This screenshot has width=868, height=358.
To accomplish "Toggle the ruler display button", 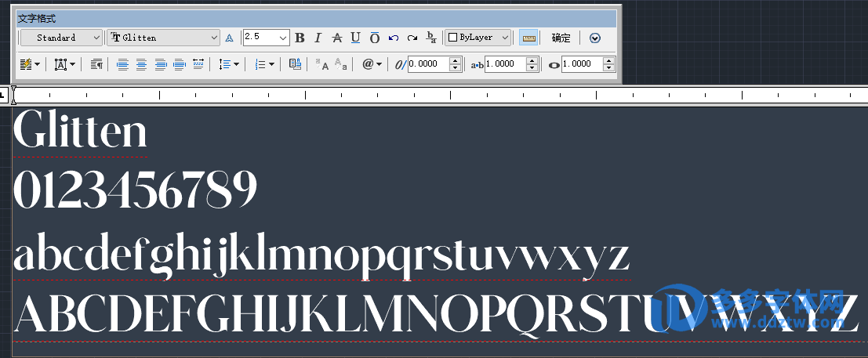I will click(x=528, y=38).
